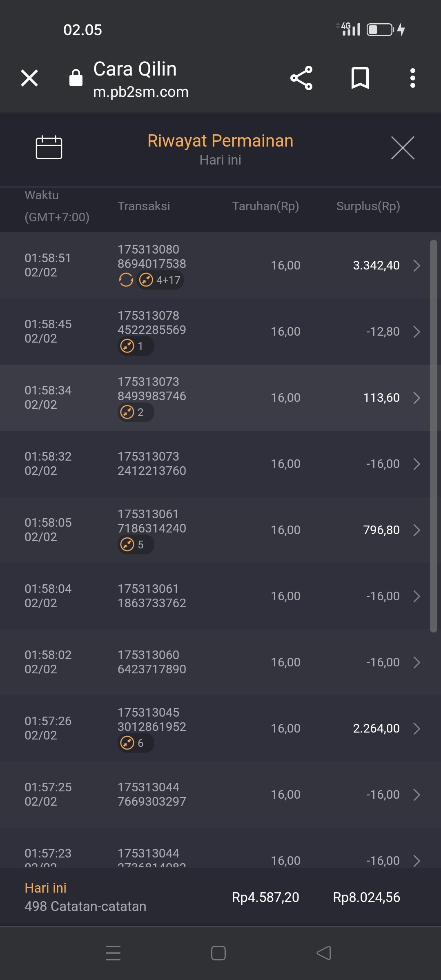
Task: Open details chevron for 2.264,00 row
Action: click(x=416, y=728)
